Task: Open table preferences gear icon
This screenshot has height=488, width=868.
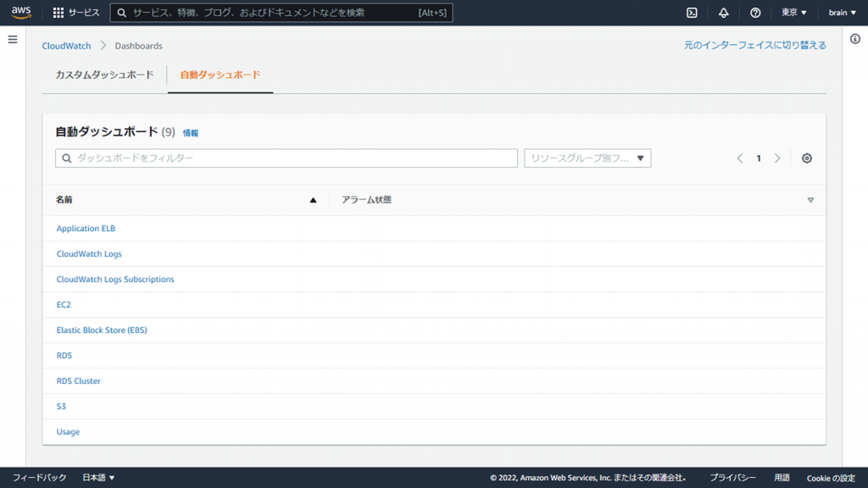Action: [807, 158]
